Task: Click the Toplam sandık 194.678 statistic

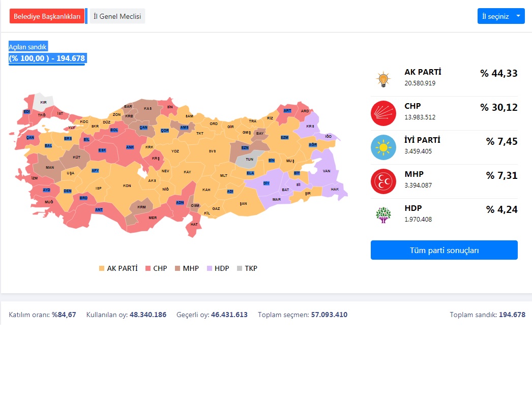Action: coord(488,315)
